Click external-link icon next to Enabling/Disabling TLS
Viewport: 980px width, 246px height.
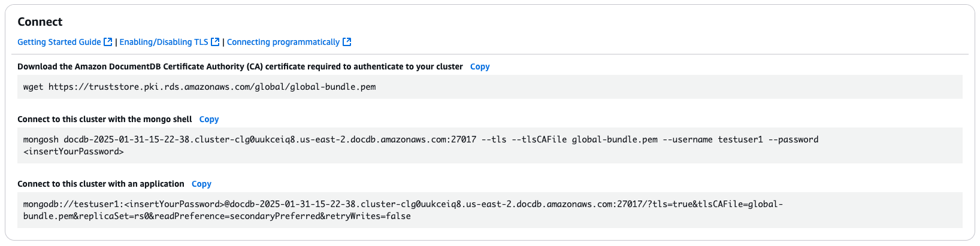point(215,42)
